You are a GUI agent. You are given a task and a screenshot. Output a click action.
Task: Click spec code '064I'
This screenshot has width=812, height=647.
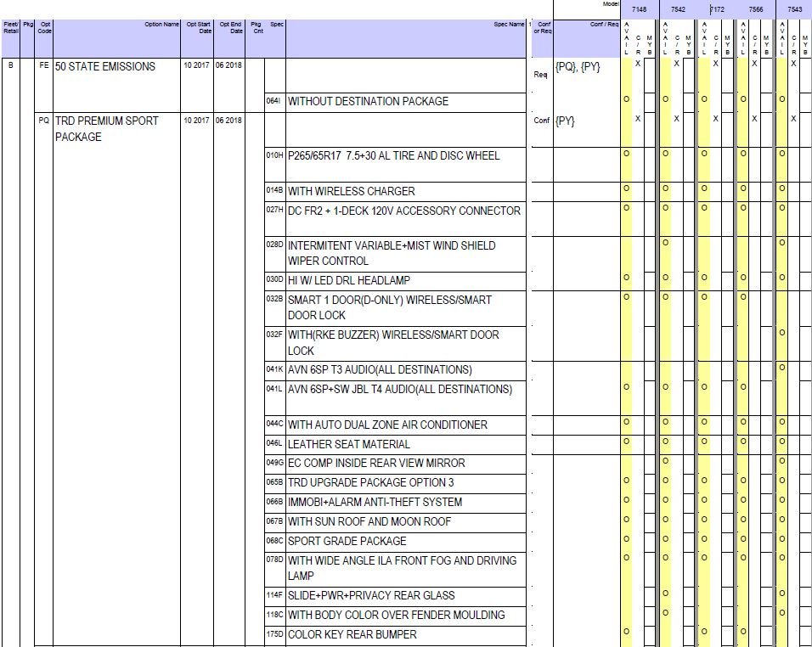coord(273,100)
